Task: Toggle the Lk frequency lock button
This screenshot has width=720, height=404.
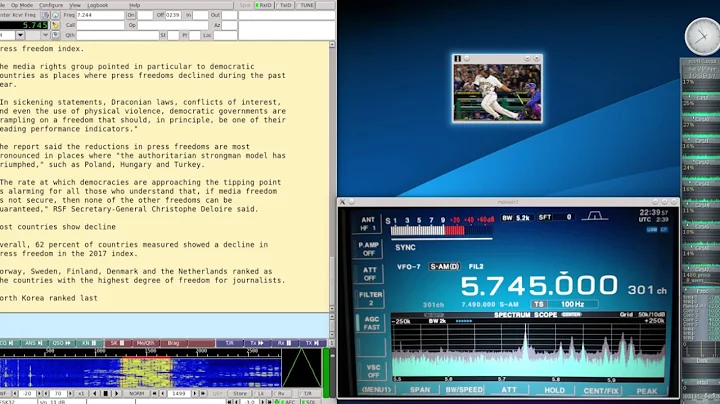Action: click(x=261, y=393)
